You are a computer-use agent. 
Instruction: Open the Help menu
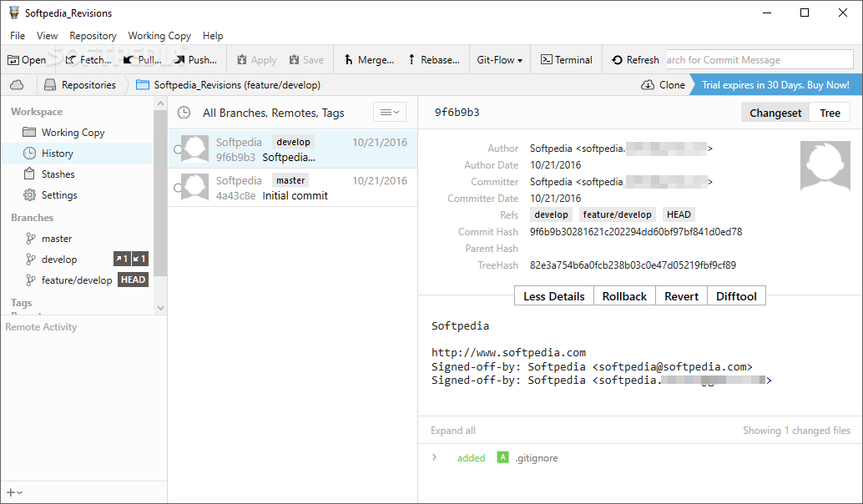pyautogui.click(x=213, y=36)
